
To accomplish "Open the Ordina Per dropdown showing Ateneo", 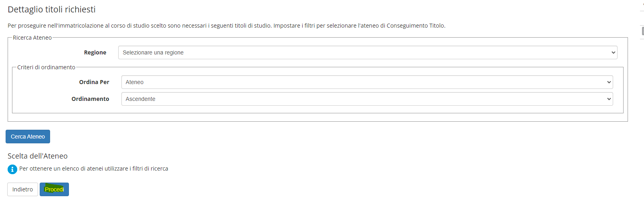I will coord(367,82).
